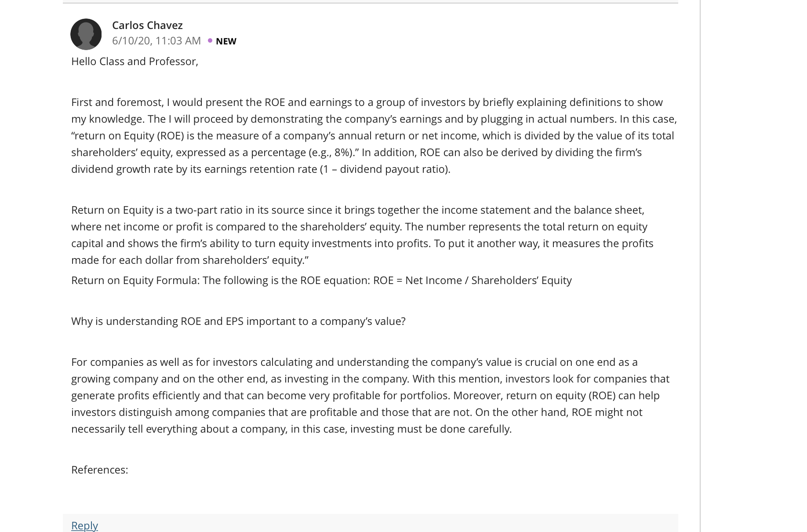
Task: Click the Net Income / Shareholders' Equity equation
Action: [488, 280]
